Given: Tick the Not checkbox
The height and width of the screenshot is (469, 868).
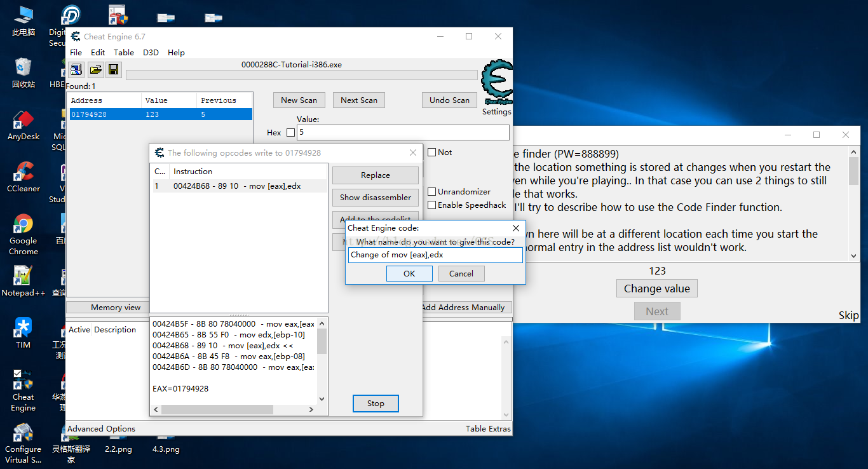Looking at the screenshot, I should pos(432,153).
